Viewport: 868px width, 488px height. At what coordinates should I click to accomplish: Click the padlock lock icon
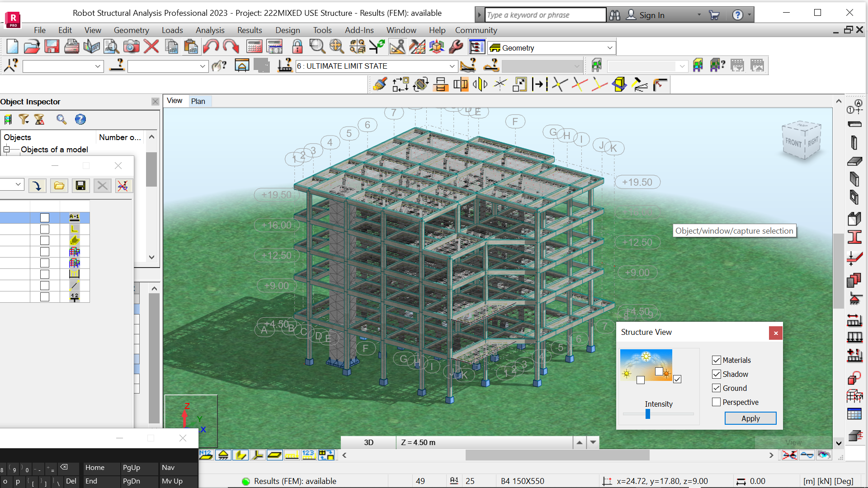pos(297,47)
